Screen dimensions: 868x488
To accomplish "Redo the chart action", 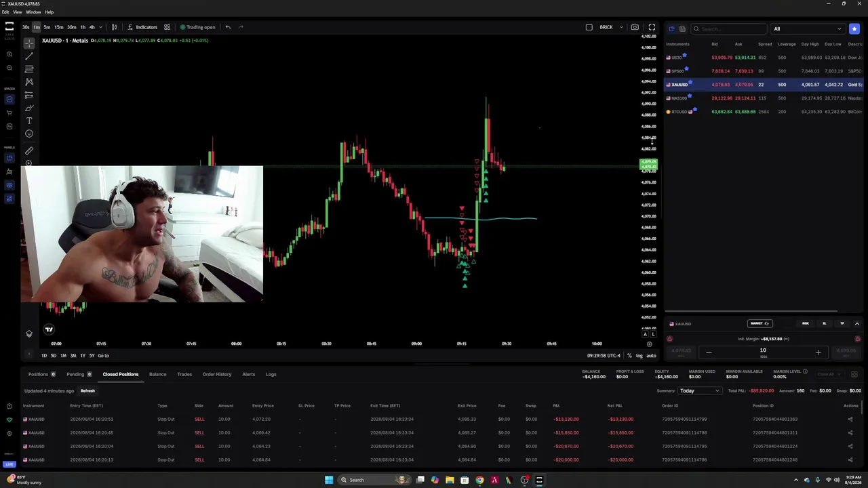I will click(x=241, y=27).
